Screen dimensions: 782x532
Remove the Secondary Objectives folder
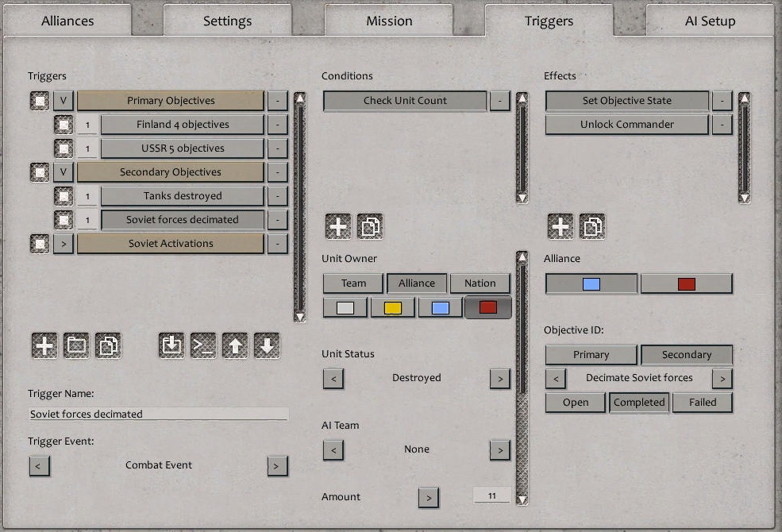(278, 172)
